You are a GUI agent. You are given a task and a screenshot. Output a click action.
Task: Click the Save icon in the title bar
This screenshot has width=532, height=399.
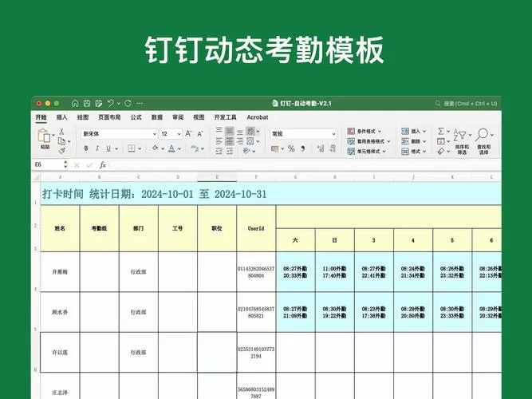(x=87, y=103)
